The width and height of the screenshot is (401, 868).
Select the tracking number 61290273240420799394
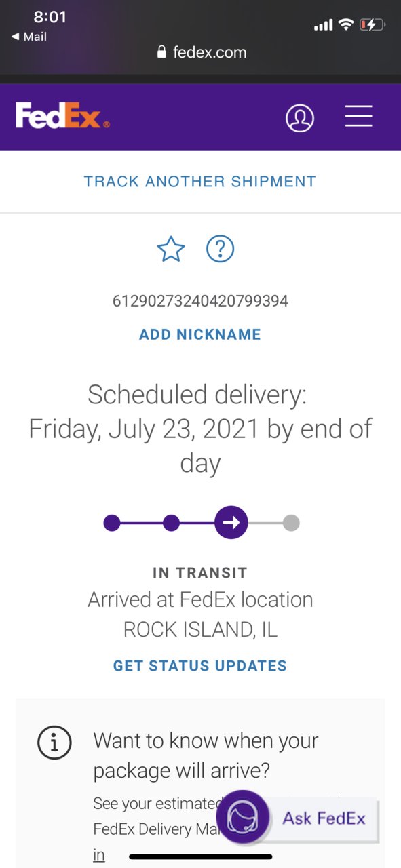click(200, 301)
